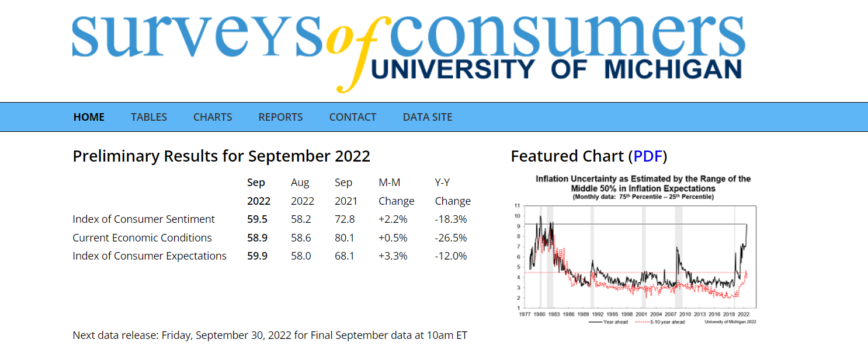Click the 59.5 consumer sentiment value

tap(257, 219)
